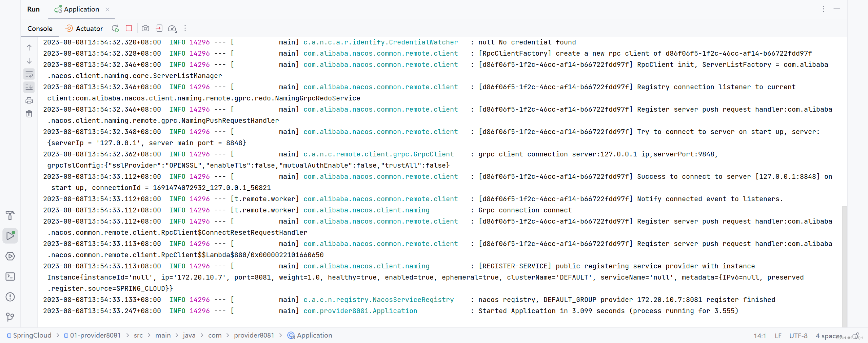This screenshot has width=868, height=343.
Task: Jump up in stack trace
Action: (x=29, y=47)
